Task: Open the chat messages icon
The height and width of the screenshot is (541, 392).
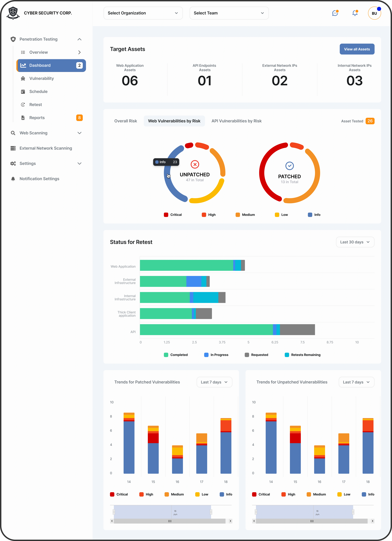Action: [x=335, y=13]
